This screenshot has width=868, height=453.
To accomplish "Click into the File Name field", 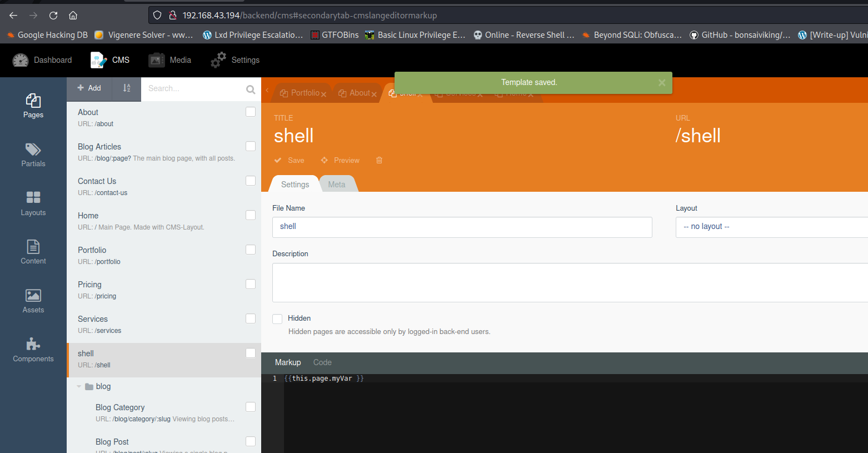I will (x=462, y=227).
